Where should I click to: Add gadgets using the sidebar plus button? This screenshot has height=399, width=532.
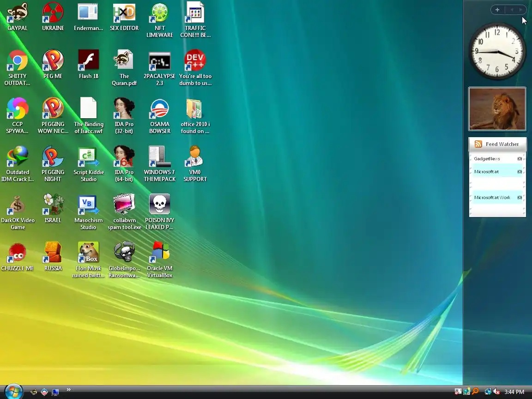tap(497, 10)
